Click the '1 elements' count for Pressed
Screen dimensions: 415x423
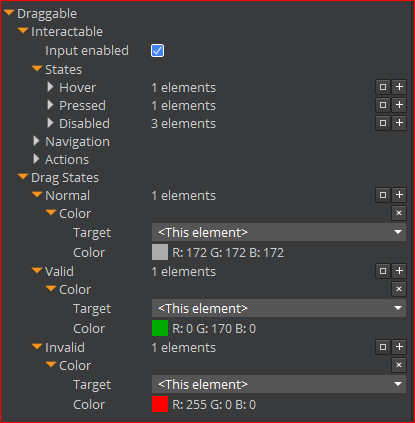point(183,106)
